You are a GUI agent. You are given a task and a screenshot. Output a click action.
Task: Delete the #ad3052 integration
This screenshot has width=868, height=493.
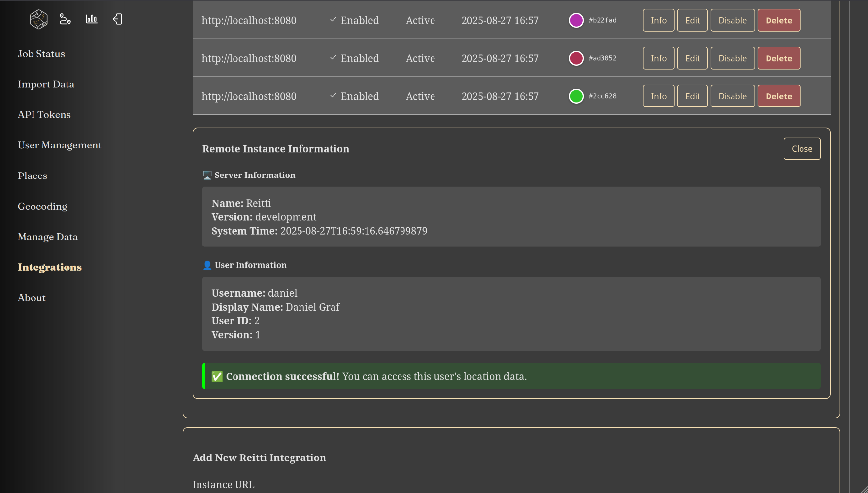(x=778, y=58)
